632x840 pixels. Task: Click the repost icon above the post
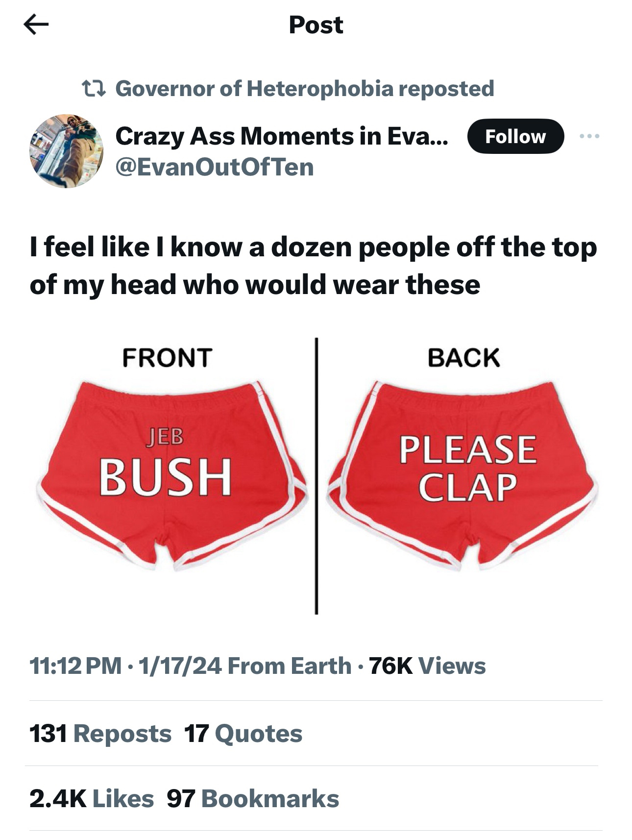point(93,89)
